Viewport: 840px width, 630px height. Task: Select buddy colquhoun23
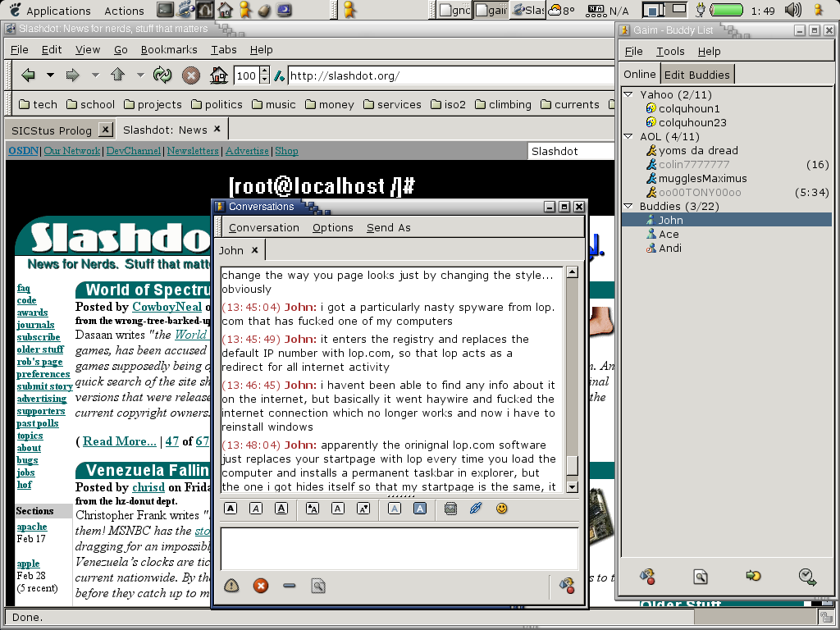pyautogui.click(x=692, y=123)
